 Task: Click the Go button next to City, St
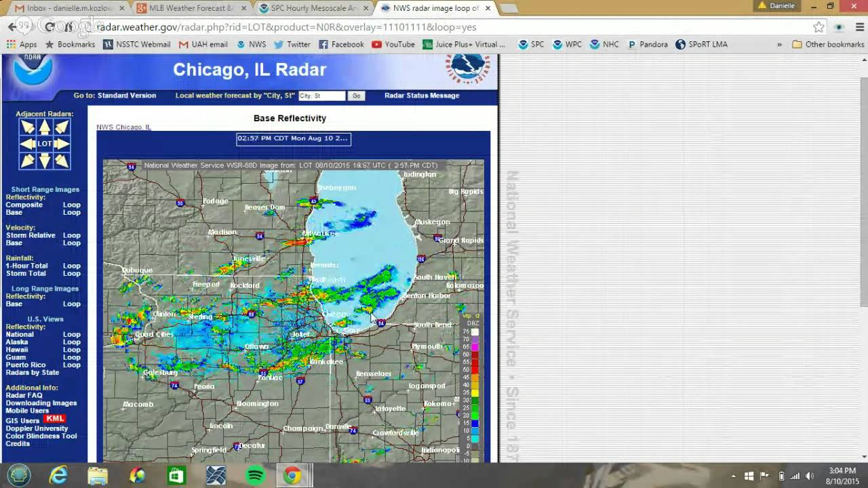(x=356, y=96)
